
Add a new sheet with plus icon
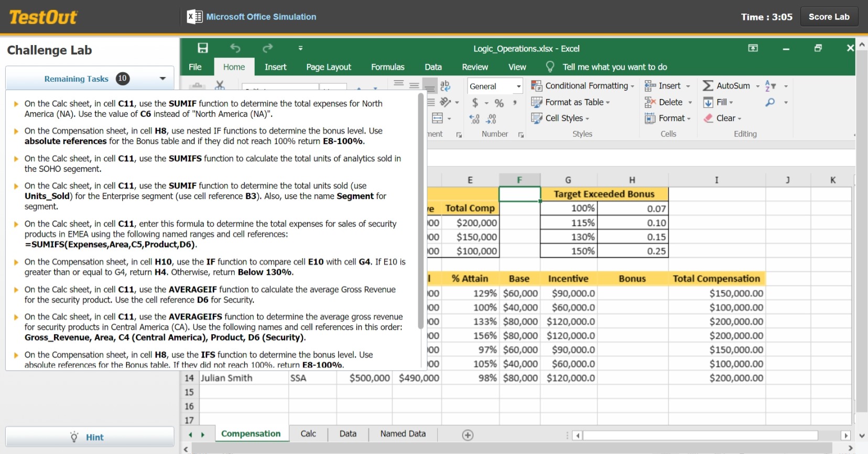pos(468,435)
